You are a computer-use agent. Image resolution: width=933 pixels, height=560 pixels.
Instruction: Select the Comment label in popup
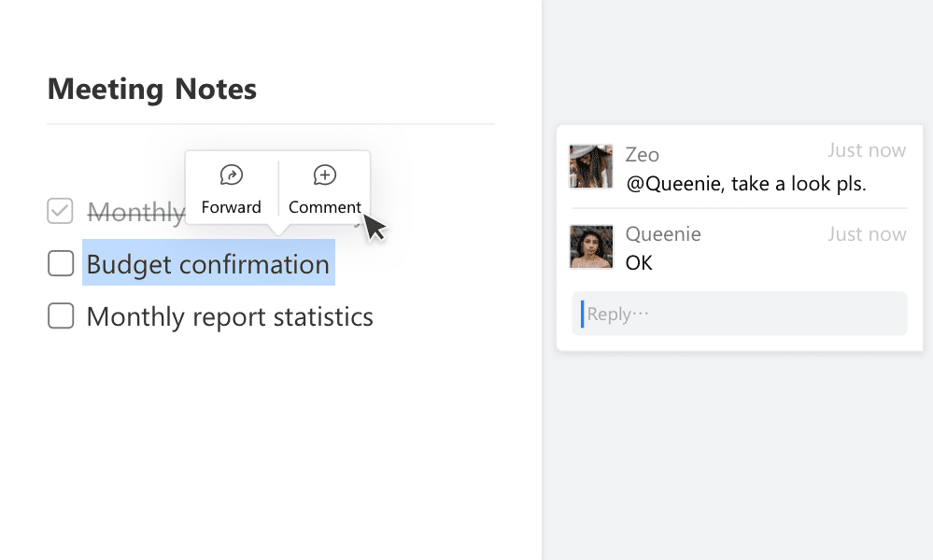pyautogui.click(x=324, y=207)
